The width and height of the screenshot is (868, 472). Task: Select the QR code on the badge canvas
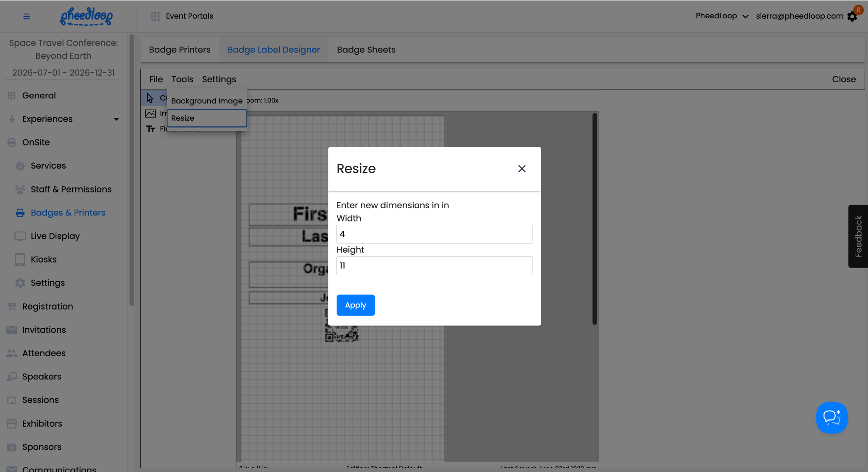pyautogui.click(x=342, y=333)
